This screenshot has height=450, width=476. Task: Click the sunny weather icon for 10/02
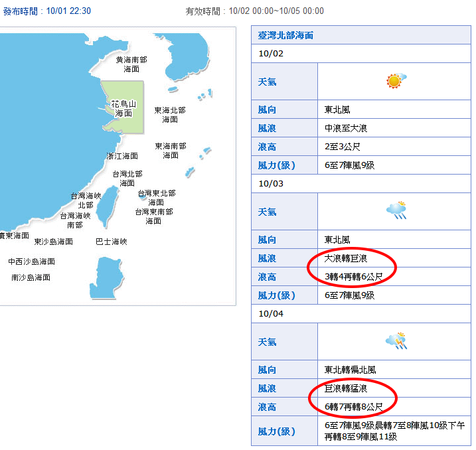pos(396,81)
